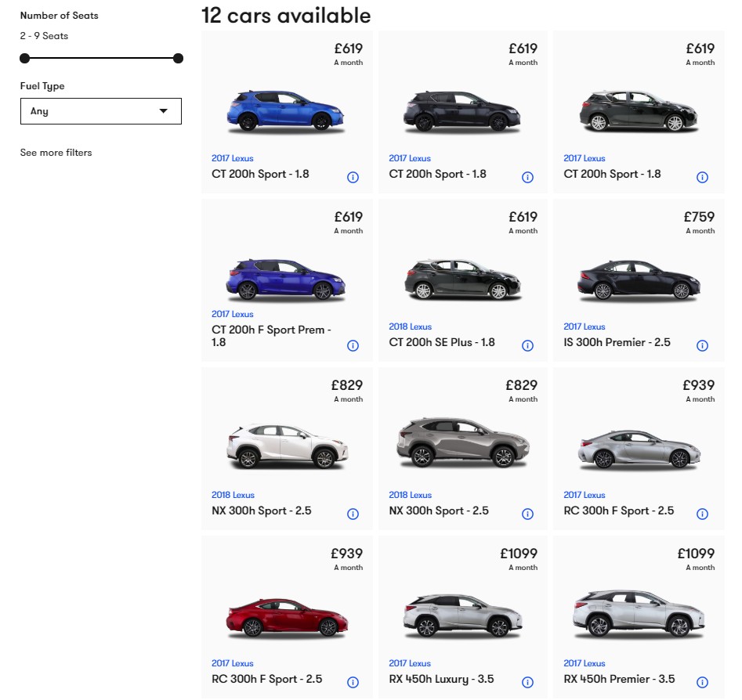
Task: Open info icon for blue CT 200h Sport
Action: (353, 178)
